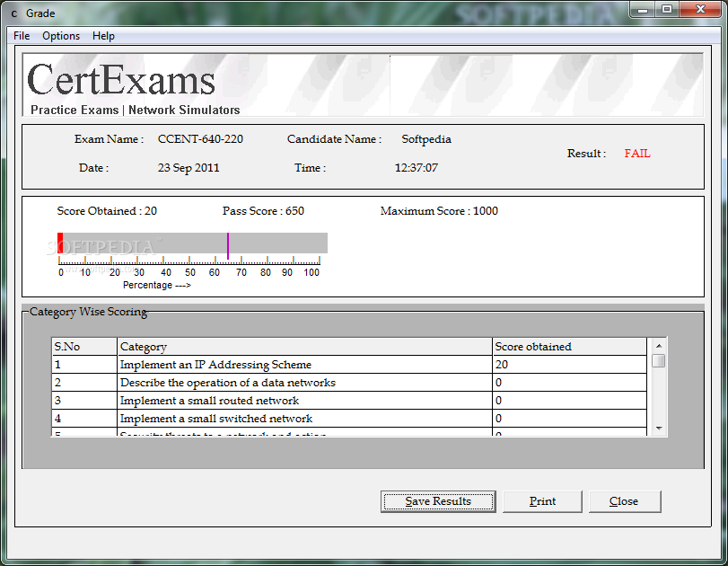The image size is (728, 566).
Task: Close the Grade window via title bar
Action: click(x=700, y=9)
